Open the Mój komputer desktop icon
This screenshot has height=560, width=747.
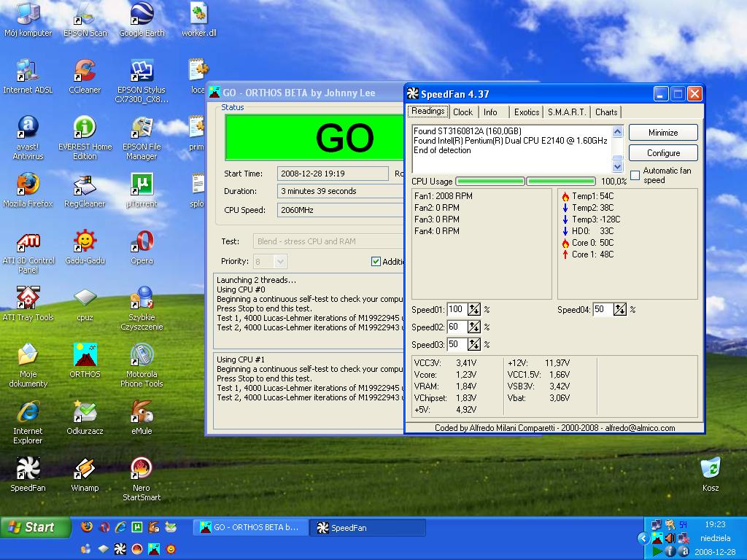[28, 19]
